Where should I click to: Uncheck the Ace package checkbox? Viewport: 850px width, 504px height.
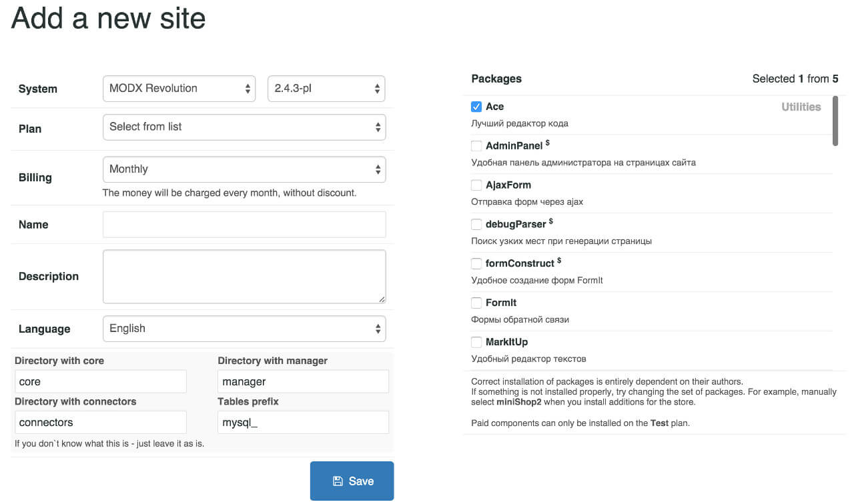click(476, 107)
